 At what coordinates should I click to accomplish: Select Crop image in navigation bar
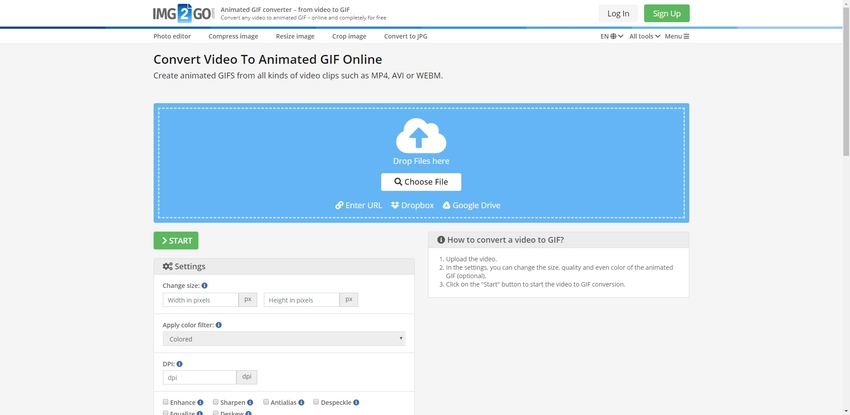[349, 36]
